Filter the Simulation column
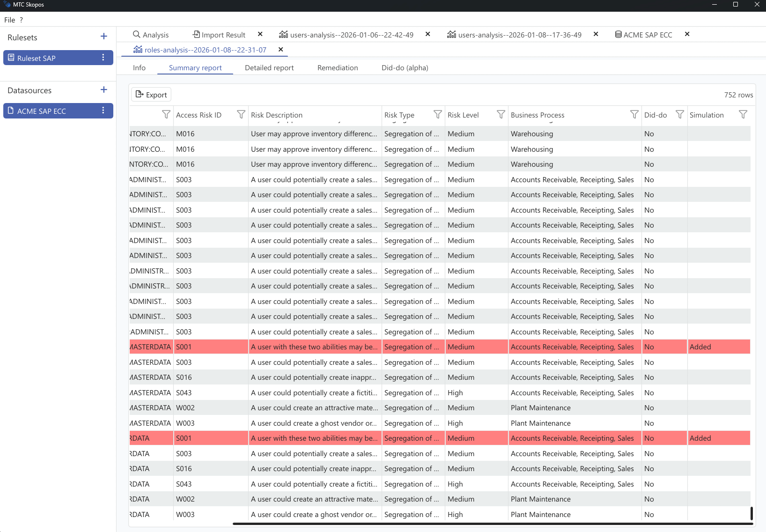Viewport: 766px width, 532px height. coord(743,115)
